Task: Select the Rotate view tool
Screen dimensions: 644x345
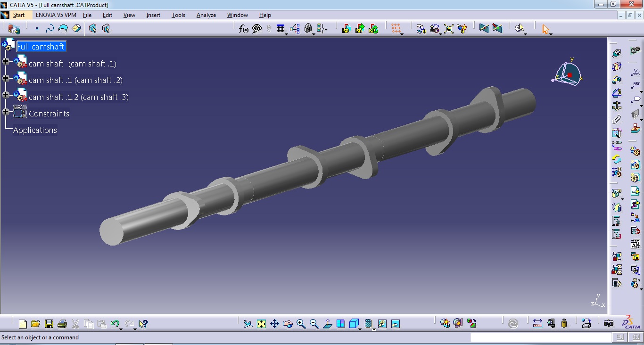Action: (x=288, y=324)
